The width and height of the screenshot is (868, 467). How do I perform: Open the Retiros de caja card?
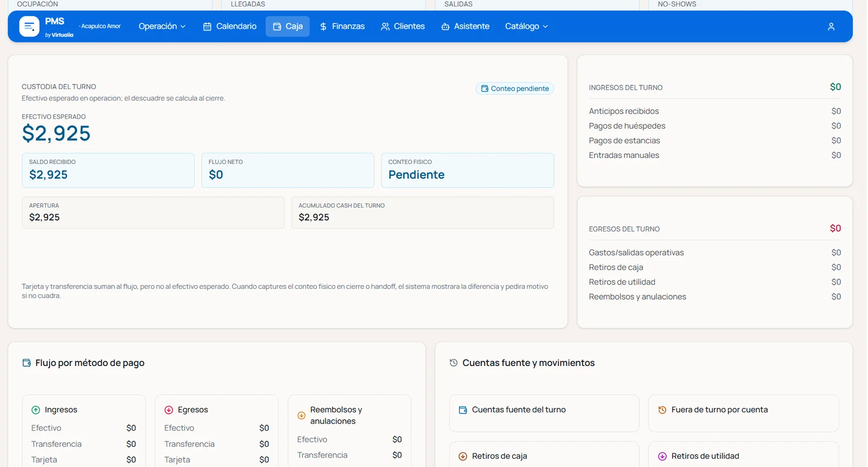544,455
